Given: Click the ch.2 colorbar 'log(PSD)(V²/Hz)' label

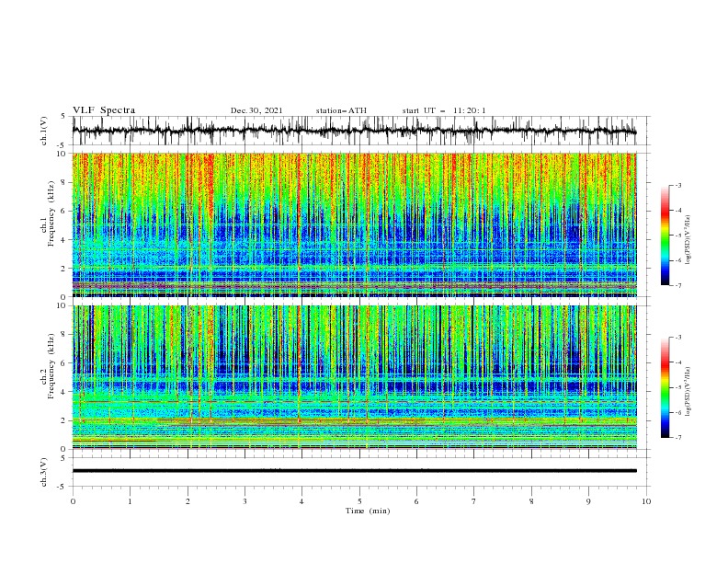Looking at the screenshot, I should point(688,392).
